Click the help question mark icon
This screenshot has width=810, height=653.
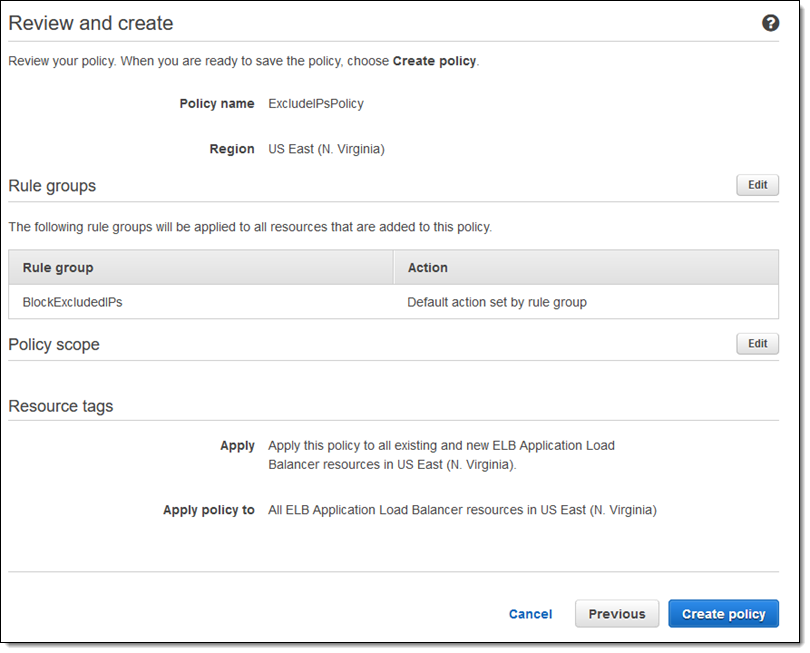coord(770,23)
